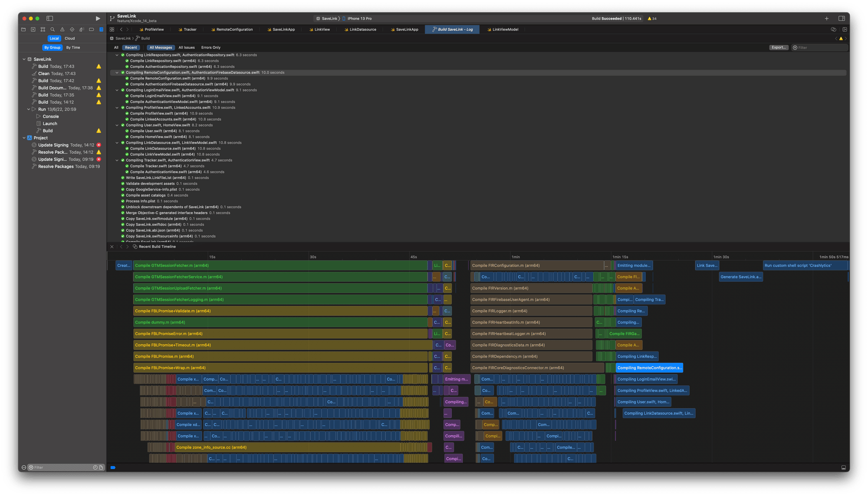Filter log to Errors Only
The image size is (868, 496).
tap(211, 48)
